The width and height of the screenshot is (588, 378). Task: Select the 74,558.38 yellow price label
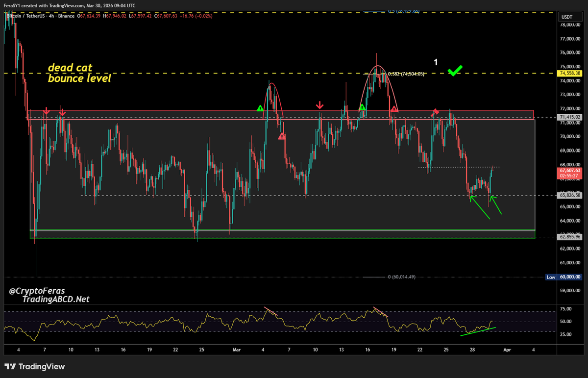[x=571, y=73]
